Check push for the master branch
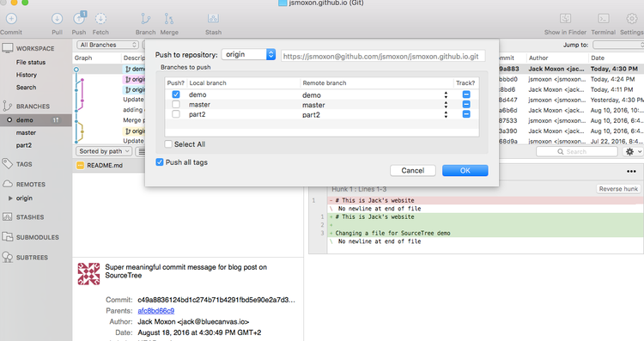The image size is (644, 341). (x=176, y=104)
